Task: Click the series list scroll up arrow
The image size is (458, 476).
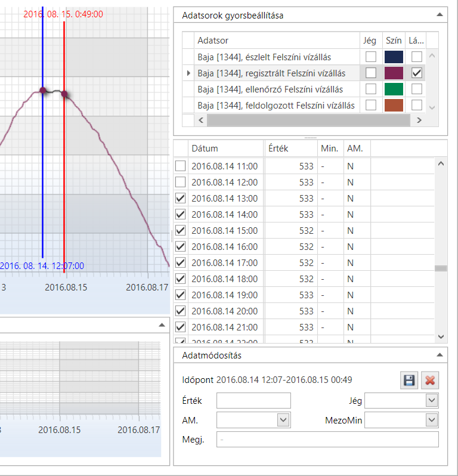Action: click(x=432, y=55)
